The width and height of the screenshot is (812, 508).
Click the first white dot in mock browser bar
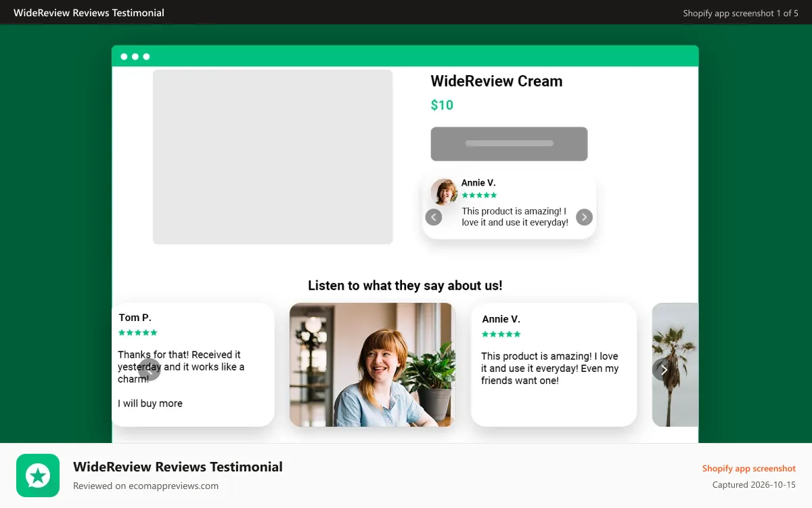coord(124,57)
